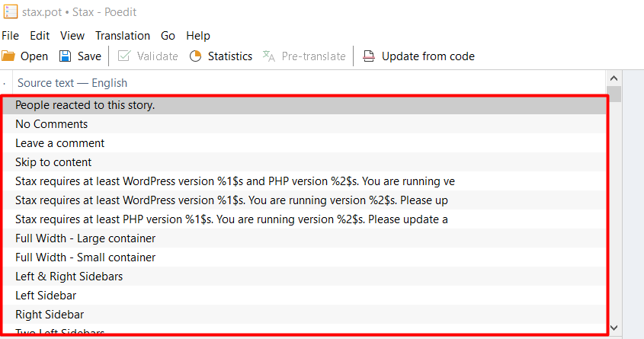Click the scrollbar up arrow

click(x=614, y=78)
